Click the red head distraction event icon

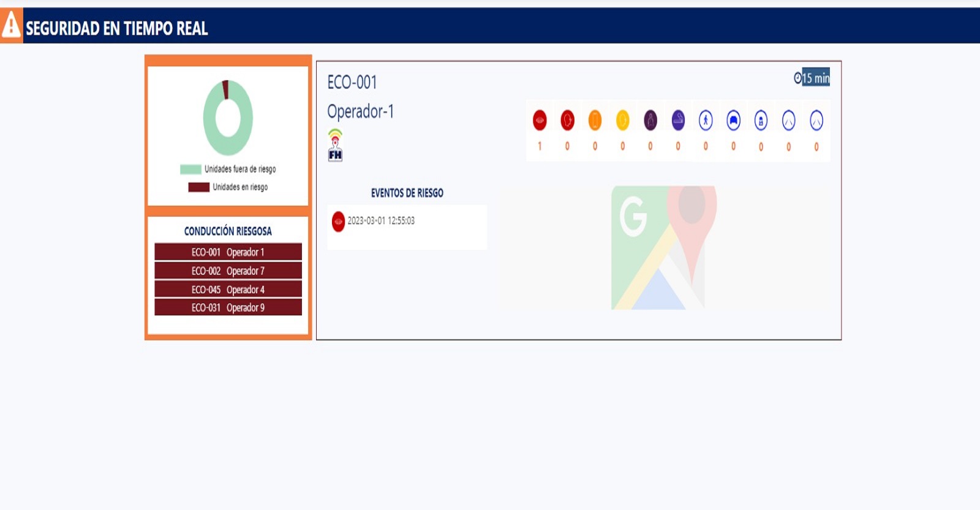click(567, 120)
